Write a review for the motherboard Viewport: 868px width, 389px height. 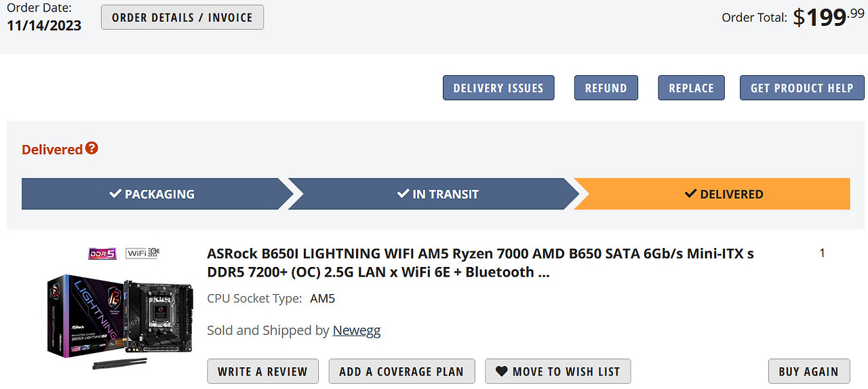(262, 371)
